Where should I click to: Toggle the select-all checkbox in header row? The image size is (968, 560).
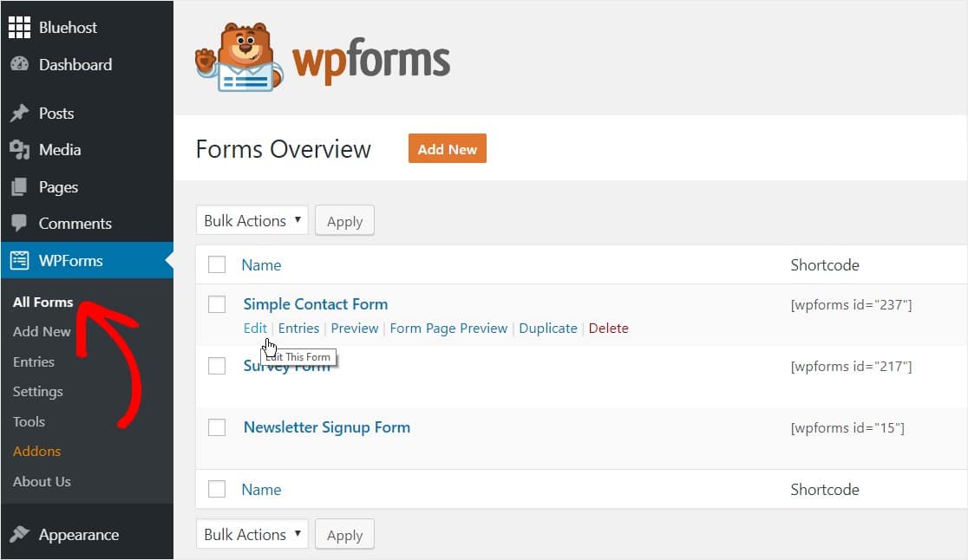(217, 264)
